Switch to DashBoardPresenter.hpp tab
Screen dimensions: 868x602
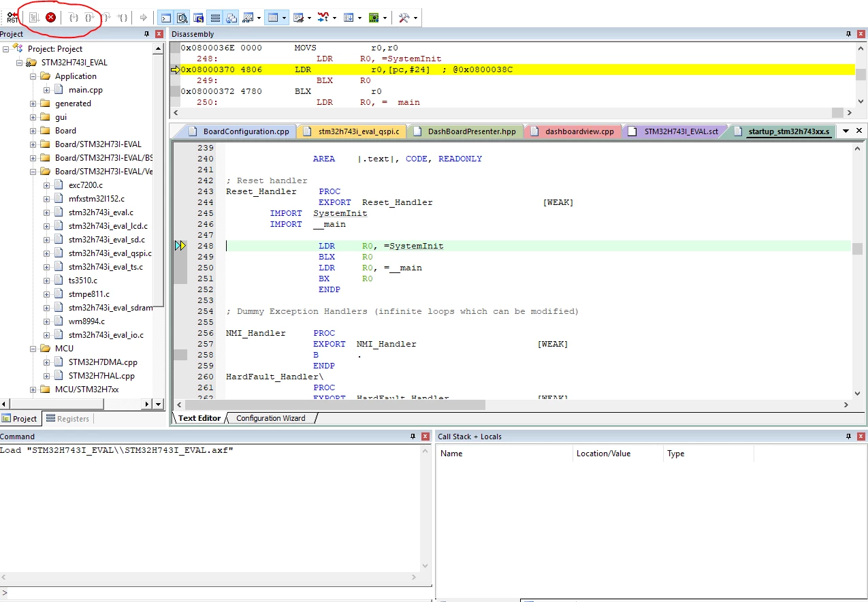(x=466, y=131)
